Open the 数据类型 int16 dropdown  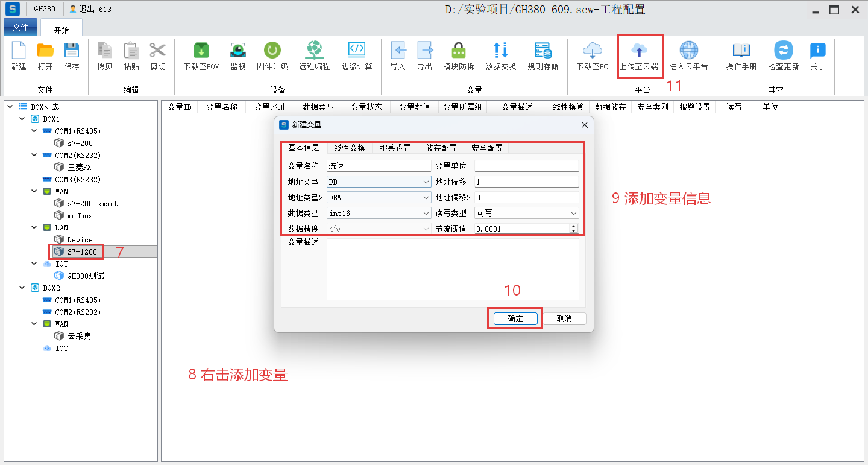click(x=379, y=213)
